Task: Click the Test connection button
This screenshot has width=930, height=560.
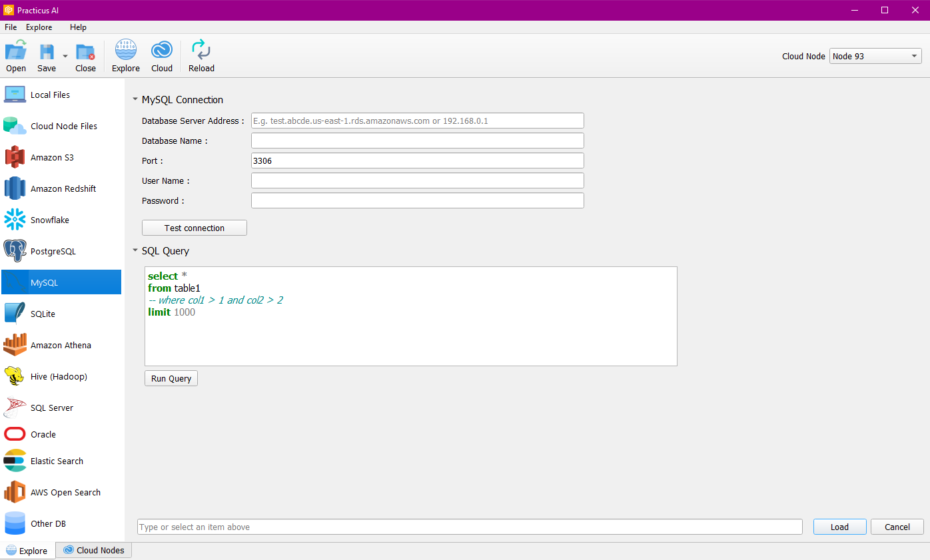Action: click(x=194, y=227)
